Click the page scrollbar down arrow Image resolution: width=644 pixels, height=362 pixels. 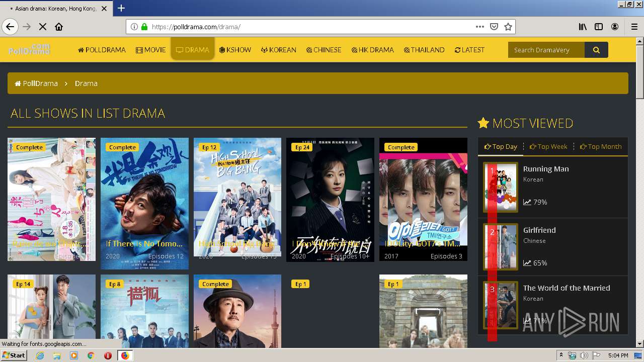tap(639, 343)
